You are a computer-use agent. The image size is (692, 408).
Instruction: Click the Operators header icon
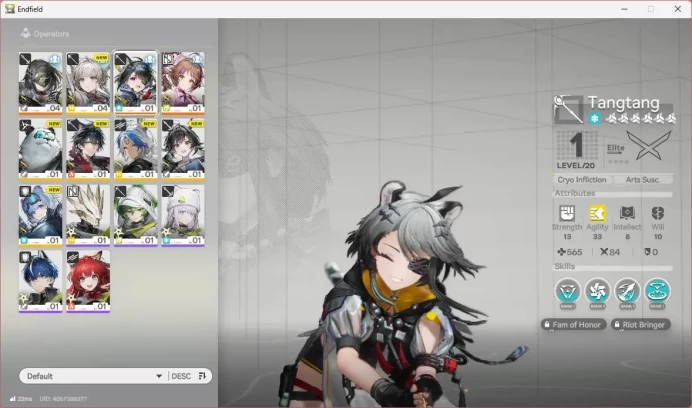coord(26,33)
